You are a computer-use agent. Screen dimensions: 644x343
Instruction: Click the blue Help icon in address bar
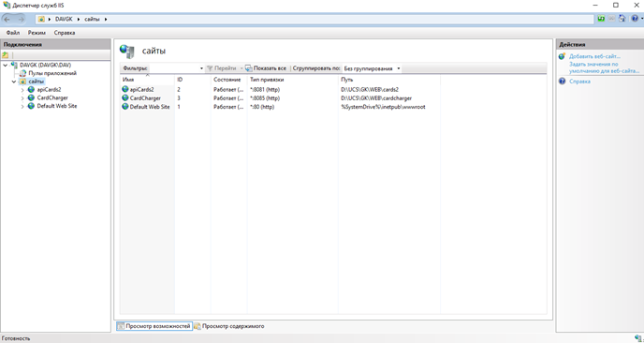click(x=635, y=19)
